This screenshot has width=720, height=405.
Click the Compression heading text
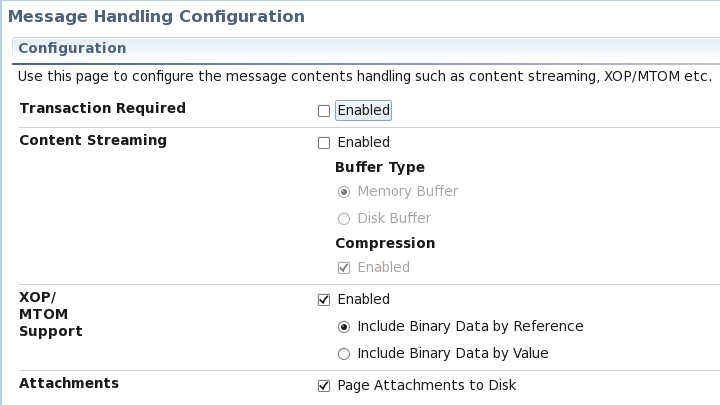[x=385, y=243]
